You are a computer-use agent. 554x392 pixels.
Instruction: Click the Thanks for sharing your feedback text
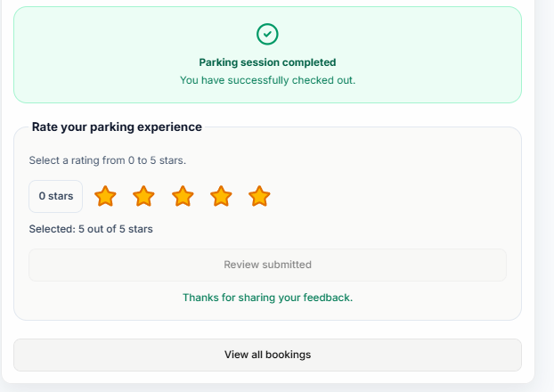coord(267,298)
